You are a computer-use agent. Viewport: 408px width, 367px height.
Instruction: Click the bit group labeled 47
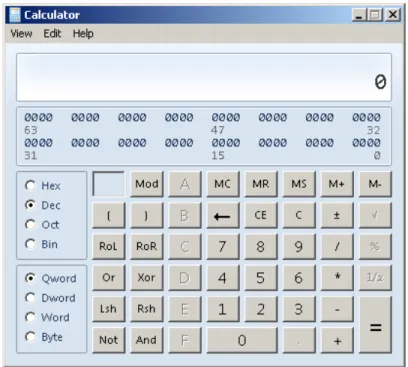click(x=226, y=117)
